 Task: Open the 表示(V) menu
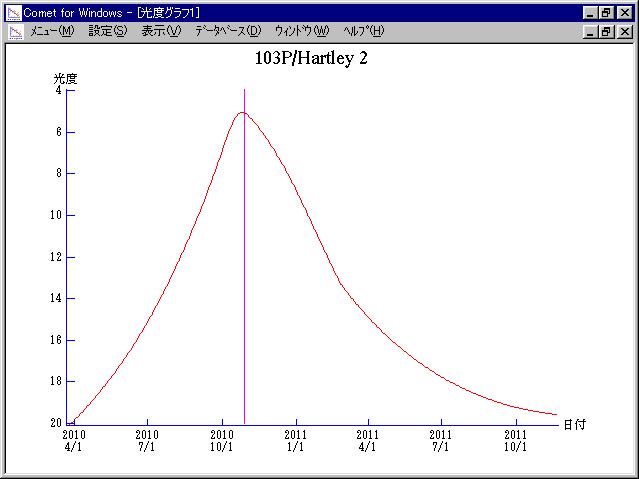[x=161, y=31]
